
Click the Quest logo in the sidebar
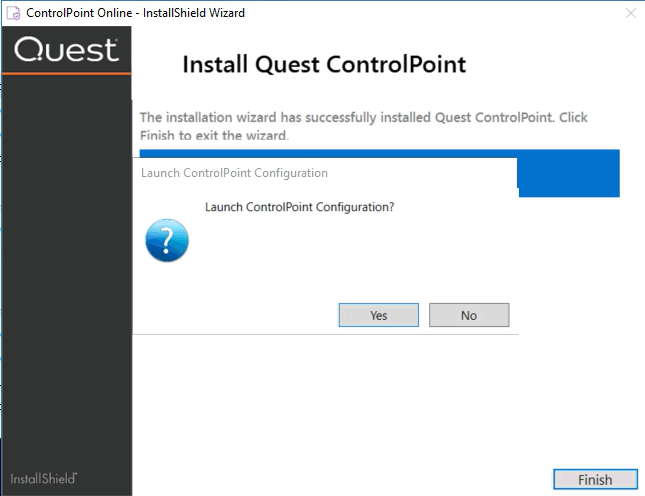pos(67,49)
